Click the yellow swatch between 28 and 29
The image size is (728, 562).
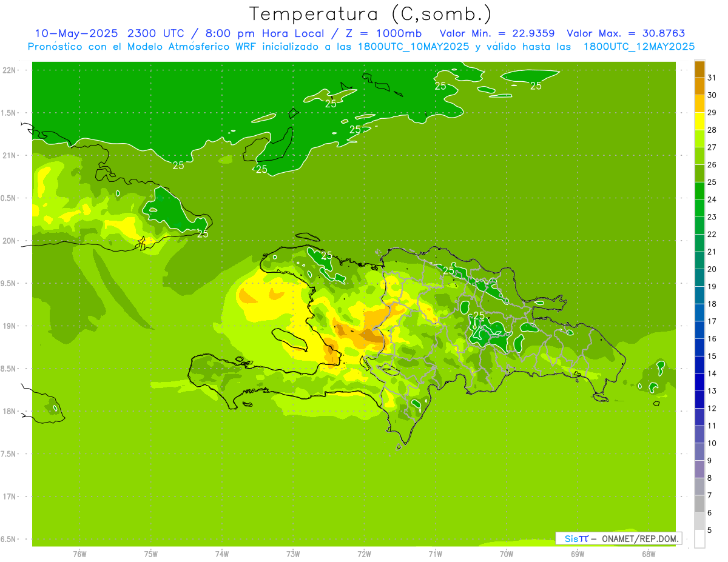[699, 121]
